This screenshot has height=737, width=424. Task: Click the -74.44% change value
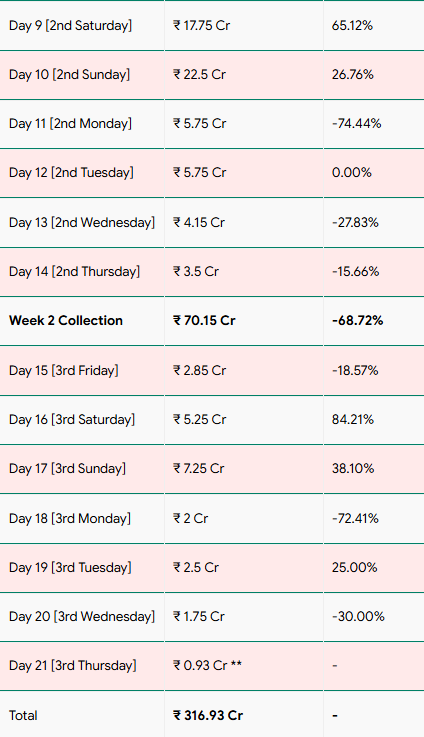(356, 124)
